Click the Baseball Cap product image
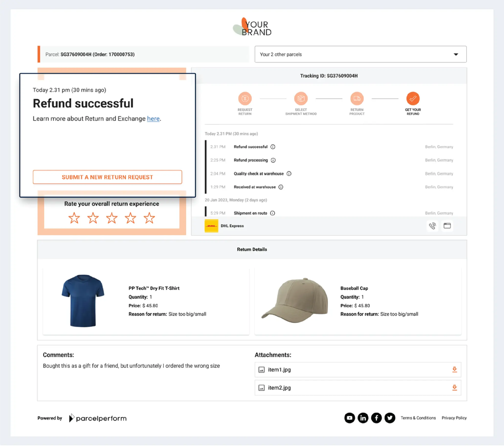Screen dimensions: 504x446 coord(295,300)
